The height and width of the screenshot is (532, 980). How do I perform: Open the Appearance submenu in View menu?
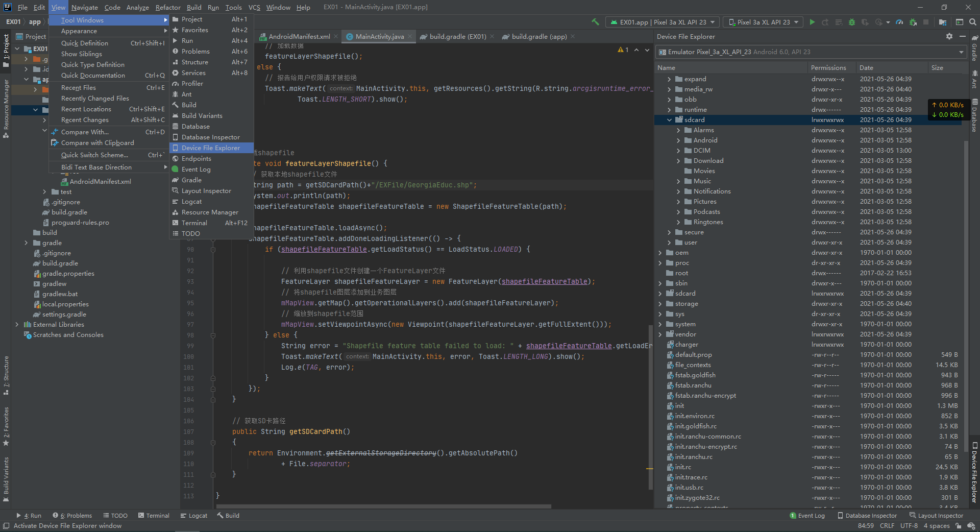point(109,31)
